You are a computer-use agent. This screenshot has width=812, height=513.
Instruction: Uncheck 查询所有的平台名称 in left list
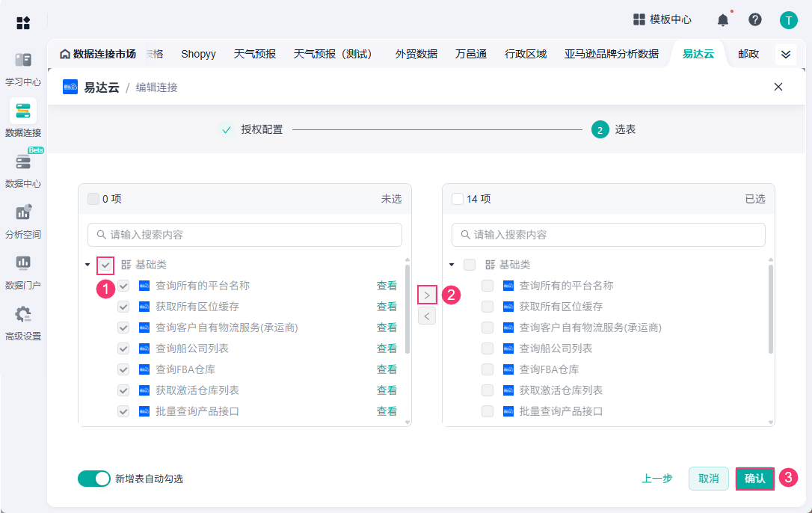coord(123,286)
